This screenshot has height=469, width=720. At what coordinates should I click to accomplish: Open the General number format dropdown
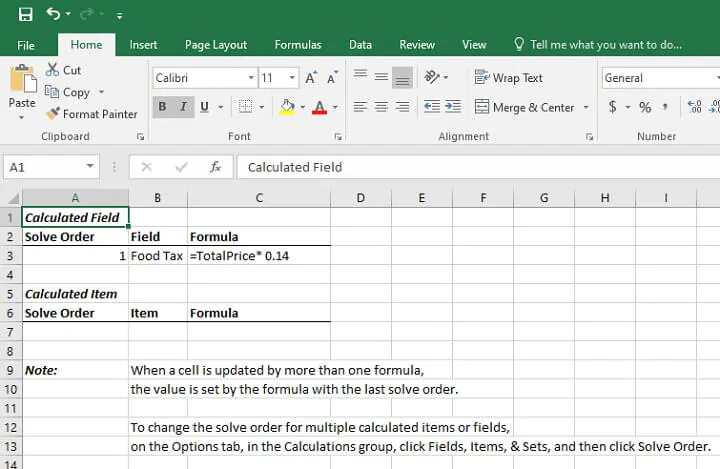click(x=661, y=78)
